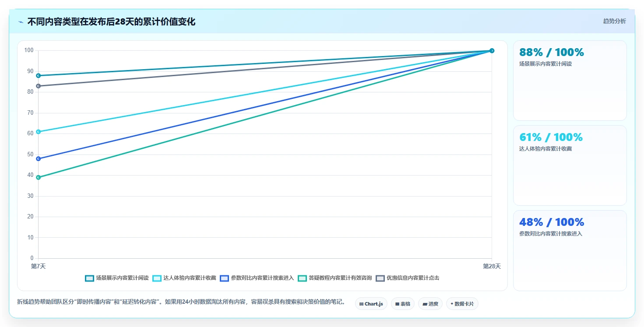This screenshot has width=644, height=327.
Task: Click the 数据卡片 tag button
Action: [x=462, y=304]
